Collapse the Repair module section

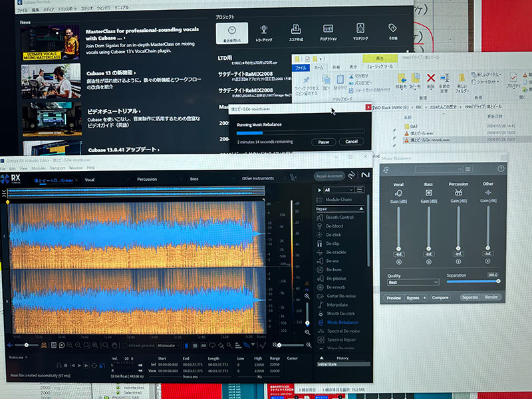click(361, 209)
